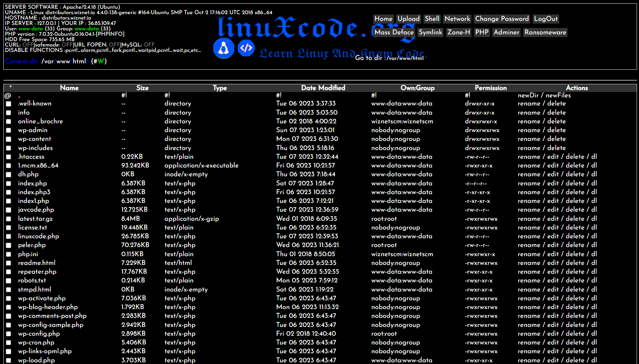The image size is (639, 364).
Task: Open the Shell tool
Action: [x=432, y=19]
